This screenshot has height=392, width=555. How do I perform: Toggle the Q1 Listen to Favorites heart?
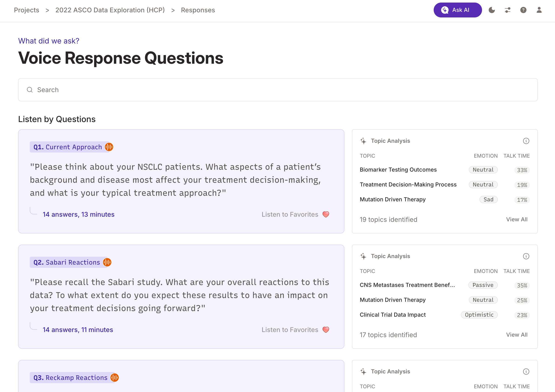pyautogui.click(x=326, y=214)
